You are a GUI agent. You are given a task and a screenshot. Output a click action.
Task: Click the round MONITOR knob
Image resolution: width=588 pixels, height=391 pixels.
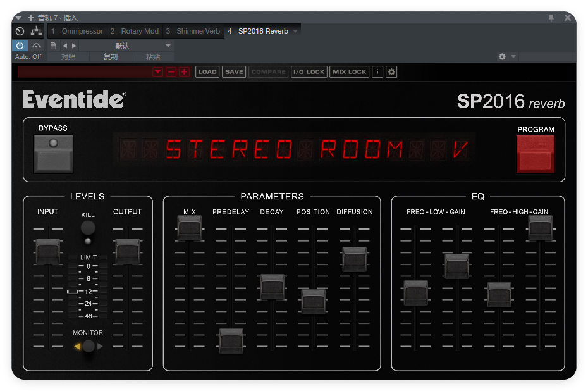(x=89, y=346)
